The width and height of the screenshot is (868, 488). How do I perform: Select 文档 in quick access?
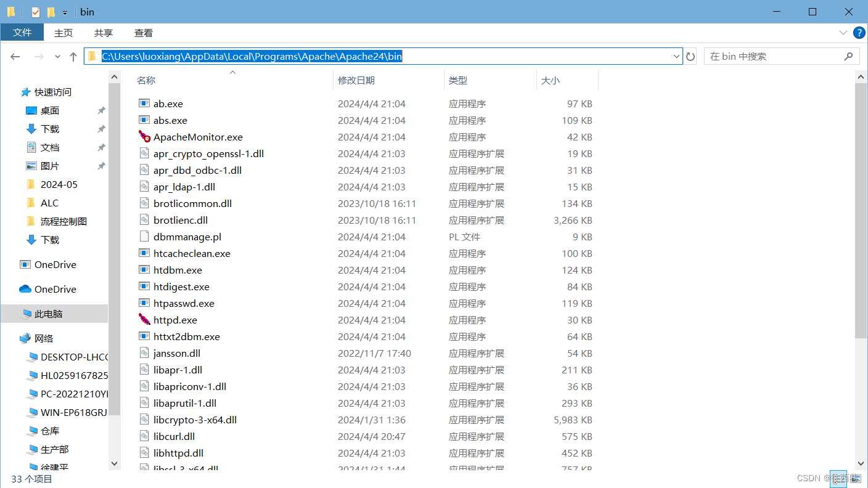pyautogui.click(x=50, y=147)
